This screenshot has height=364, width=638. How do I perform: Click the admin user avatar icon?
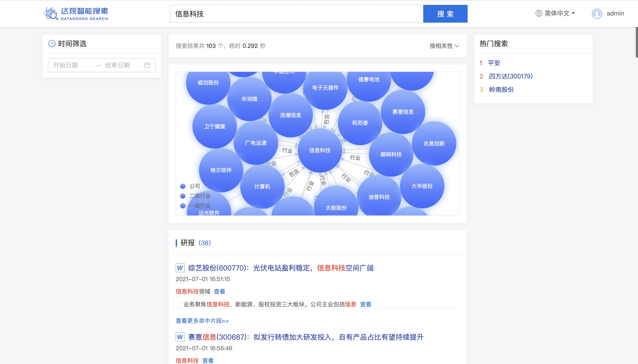(597, 14)
